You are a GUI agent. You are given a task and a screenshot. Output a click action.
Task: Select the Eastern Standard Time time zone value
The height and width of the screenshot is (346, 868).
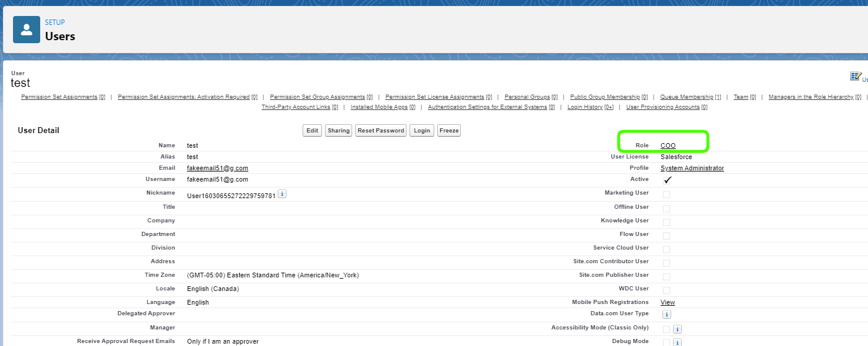pos(273,276)
